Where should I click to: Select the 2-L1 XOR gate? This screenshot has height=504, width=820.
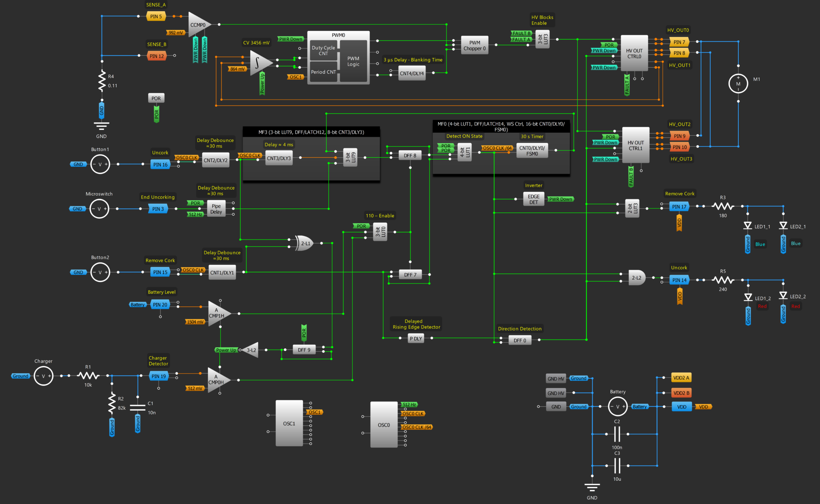pos(305,243)
